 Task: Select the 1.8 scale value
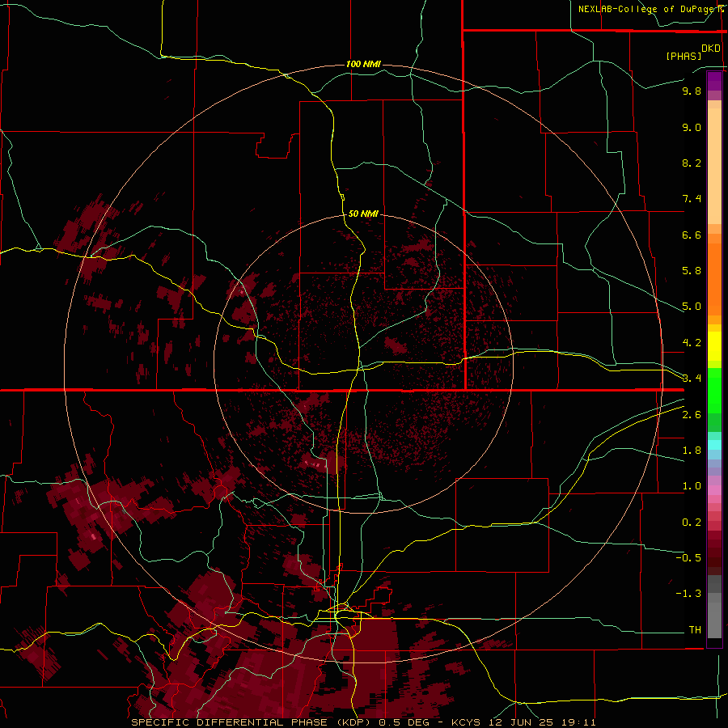(692, 451)
